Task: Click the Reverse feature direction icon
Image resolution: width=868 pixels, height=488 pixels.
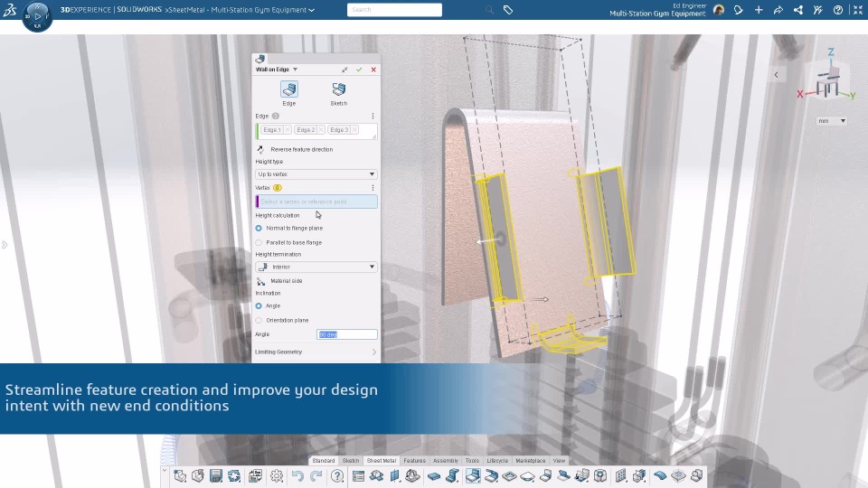Action: [260, 149]
